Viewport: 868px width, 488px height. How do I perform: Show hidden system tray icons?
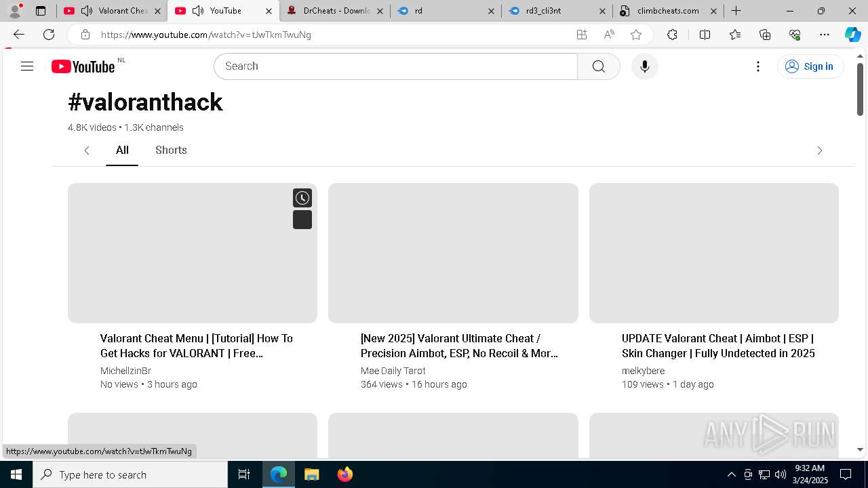731,474
